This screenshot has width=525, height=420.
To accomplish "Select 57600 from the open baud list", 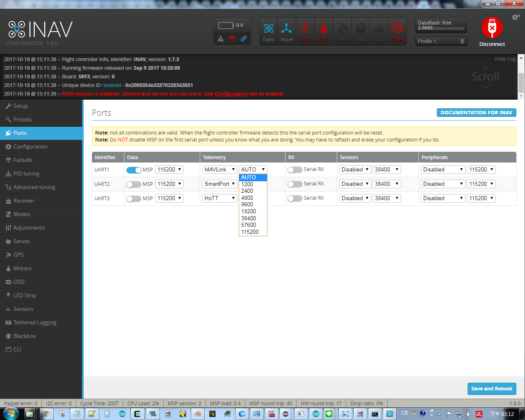I will (249, 225).
